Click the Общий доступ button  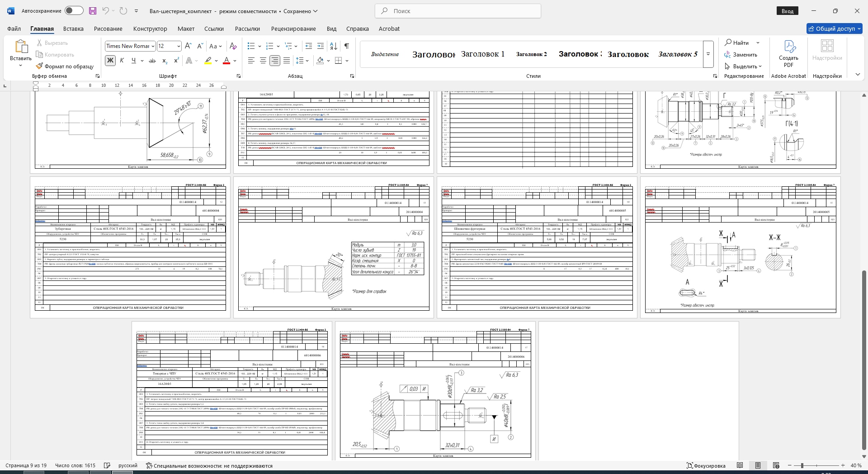click(x=835, y=28)
